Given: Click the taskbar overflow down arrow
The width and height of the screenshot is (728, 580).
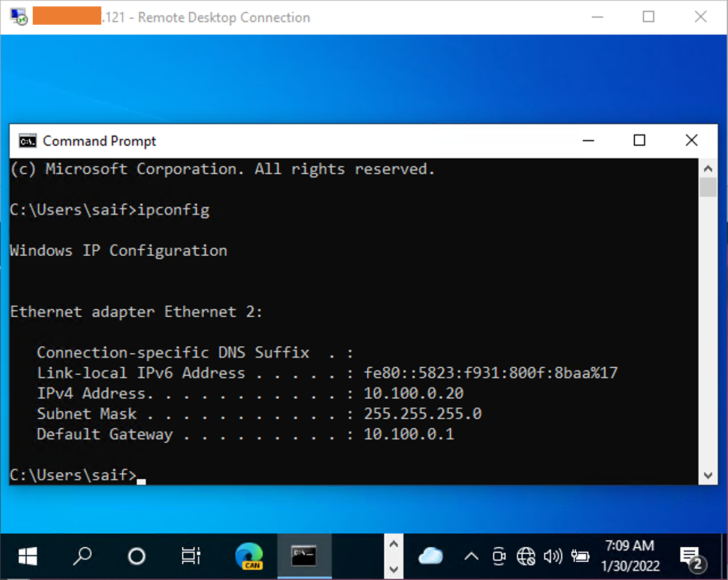Looking at the screenshot, I should pos(394,570).
